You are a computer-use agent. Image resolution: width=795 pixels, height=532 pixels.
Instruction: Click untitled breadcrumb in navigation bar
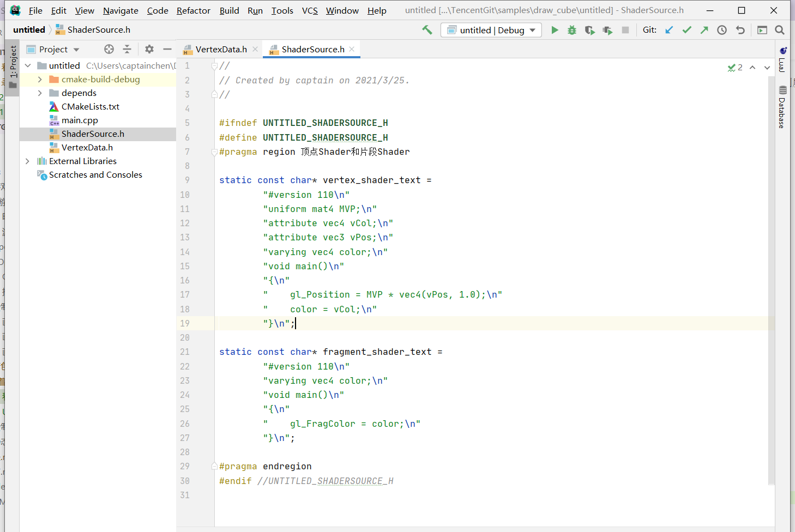click(29, 29)
